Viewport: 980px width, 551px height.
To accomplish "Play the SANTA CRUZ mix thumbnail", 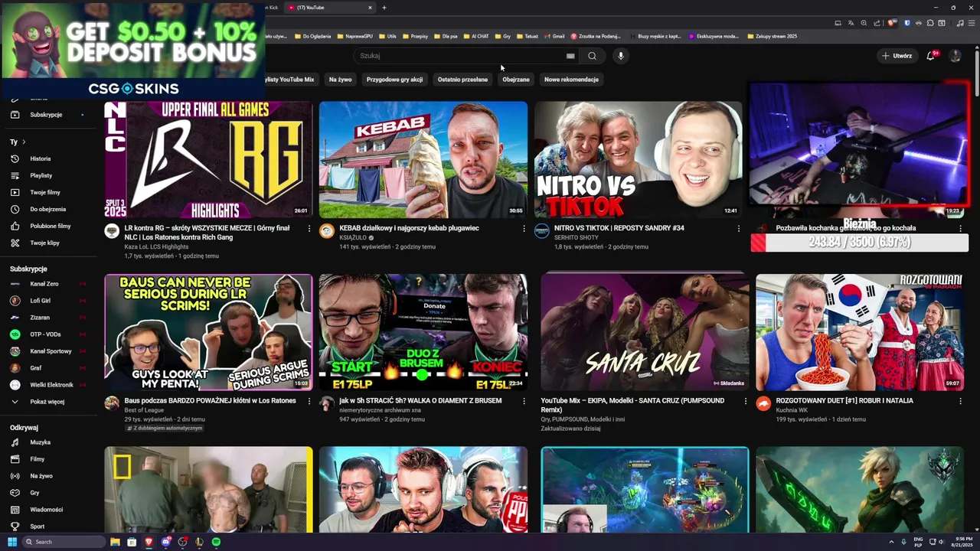I will pyautogui.click(x=645, y=332).
